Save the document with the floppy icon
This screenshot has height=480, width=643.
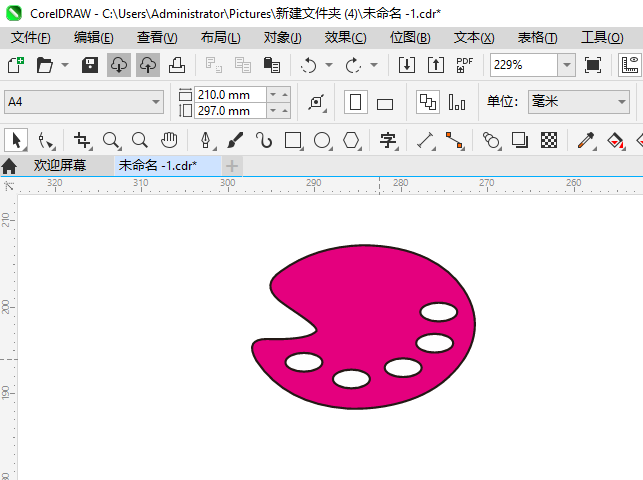click(90, 65)
